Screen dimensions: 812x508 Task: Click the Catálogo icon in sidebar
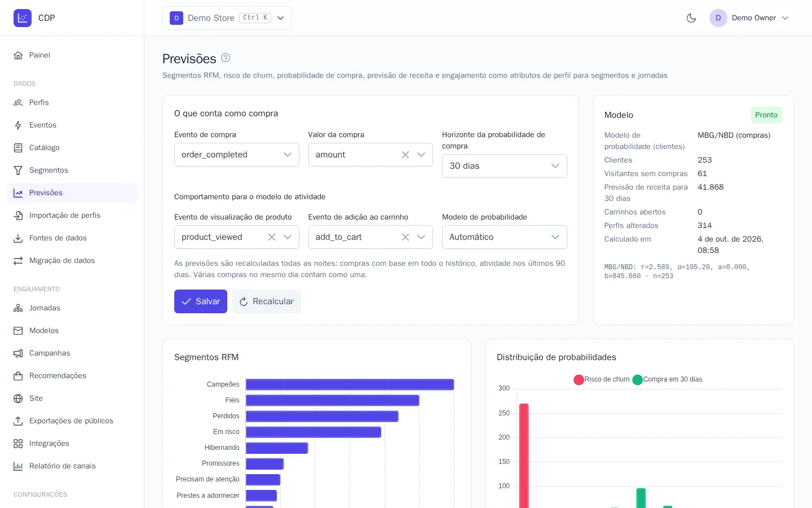(x=18, y=148)
